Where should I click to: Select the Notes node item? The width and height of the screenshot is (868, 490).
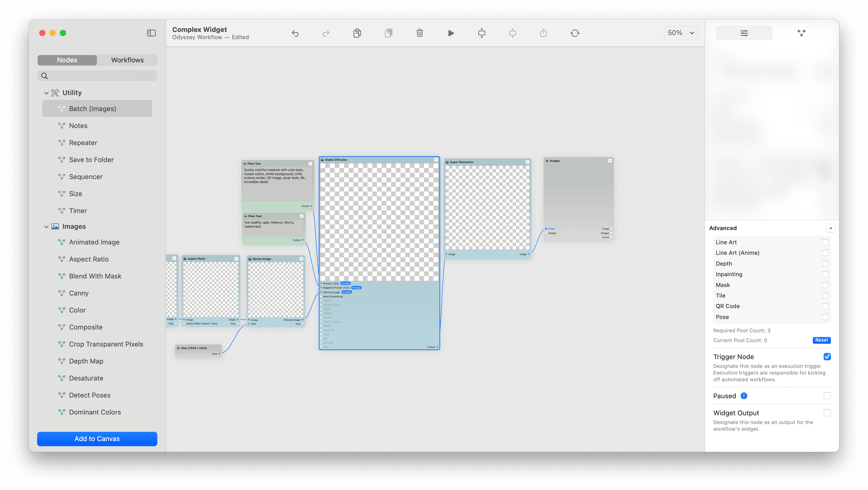click(x=97, y=126)
